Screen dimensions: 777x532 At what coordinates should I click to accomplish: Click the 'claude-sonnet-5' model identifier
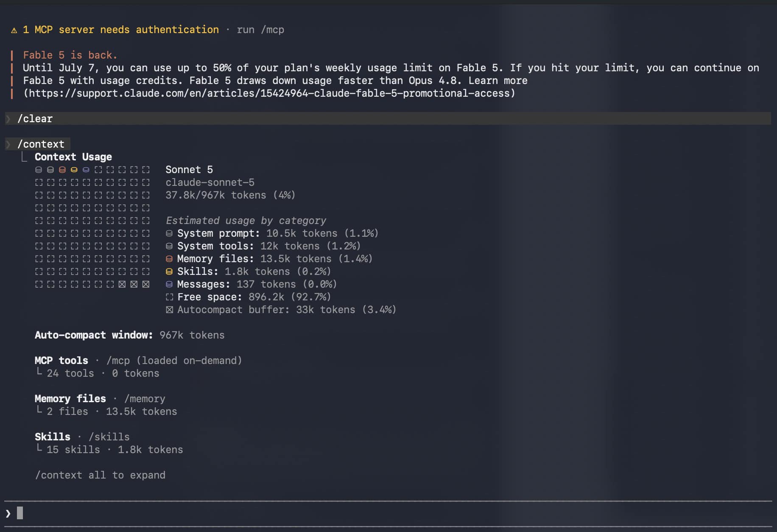coord(210,182)
